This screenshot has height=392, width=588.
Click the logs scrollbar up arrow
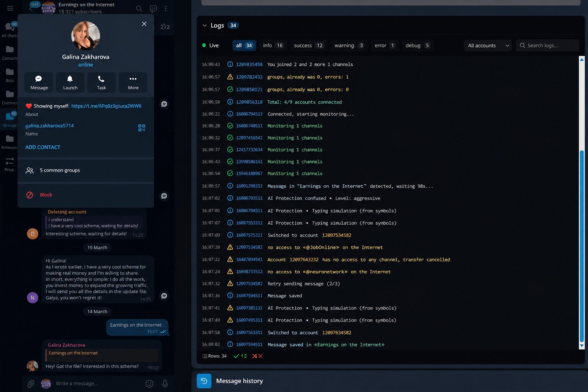coord(582,59)
